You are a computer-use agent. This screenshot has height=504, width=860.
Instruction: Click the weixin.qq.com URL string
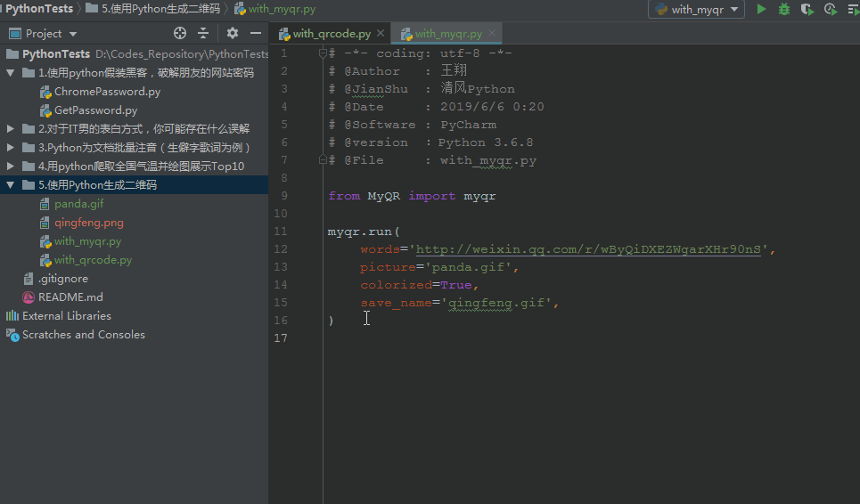(x=588, y=249)
